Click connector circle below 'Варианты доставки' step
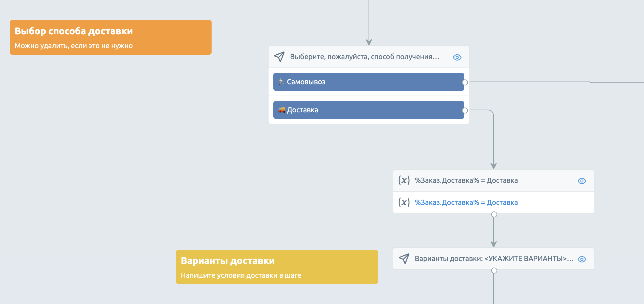Viewport: 644px width, 304px height. [x=494, y=271]
